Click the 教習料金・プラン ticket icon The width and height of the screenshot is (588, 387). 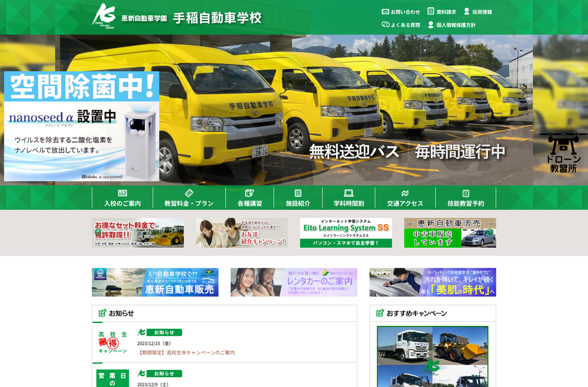pos(189,193)
